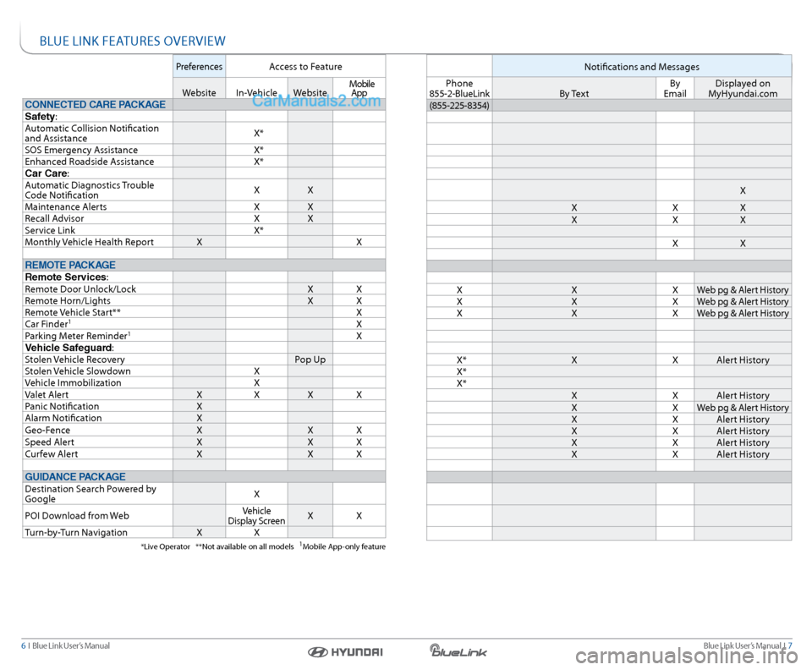
Task: Select the 'BLUE LINK FEATURES OVERVIEW' page title
Action: pyautogui.click(x=133, y=41)
